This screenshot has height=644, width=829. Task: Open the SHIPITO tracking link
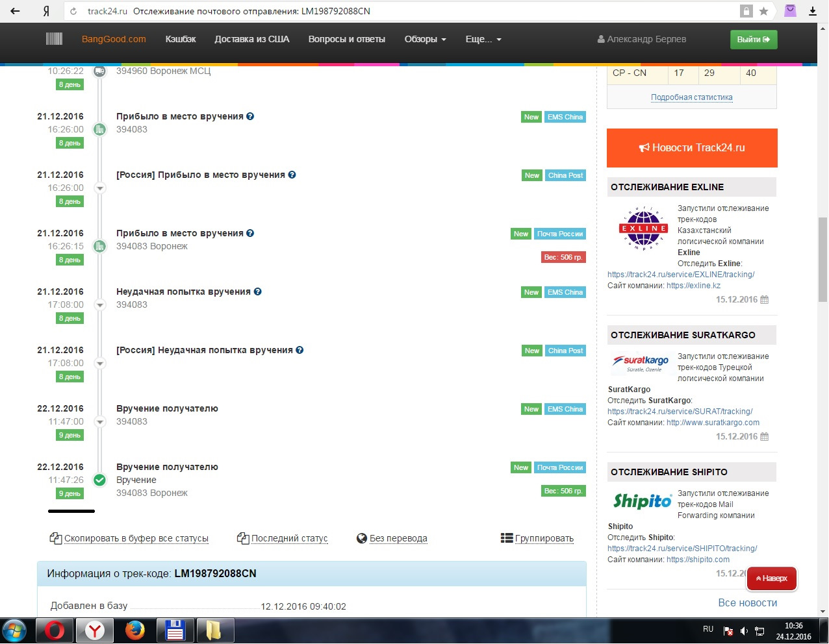point(682,548)
